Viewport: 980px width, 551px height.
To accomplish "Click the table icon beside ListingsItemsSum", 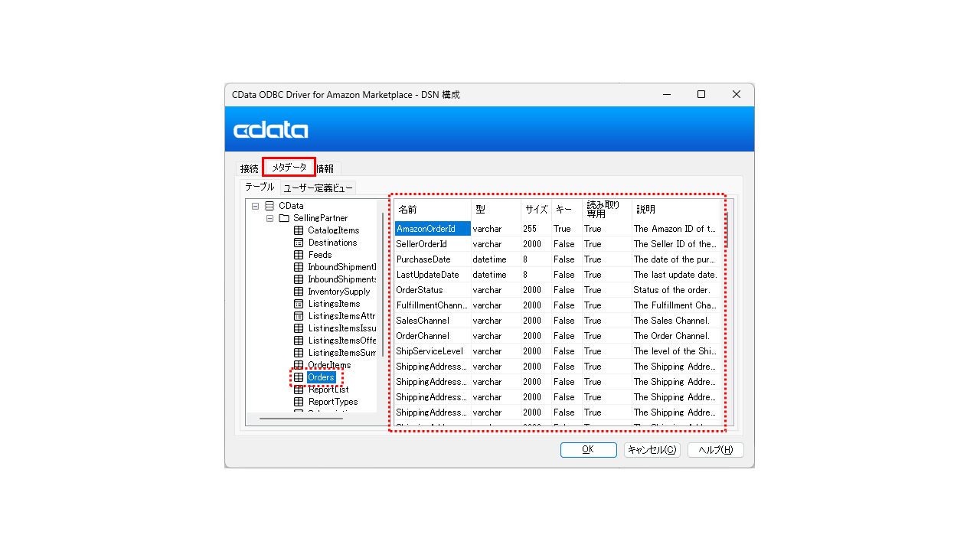I will (x=299, y=353).
